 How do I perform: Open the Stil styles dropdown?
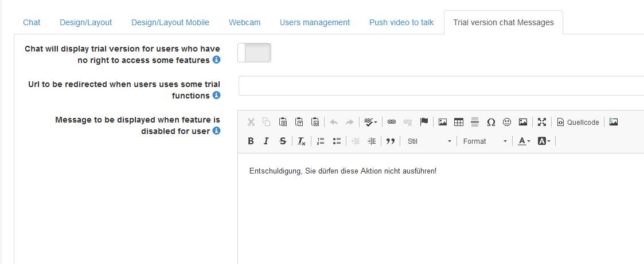[429, 141]
